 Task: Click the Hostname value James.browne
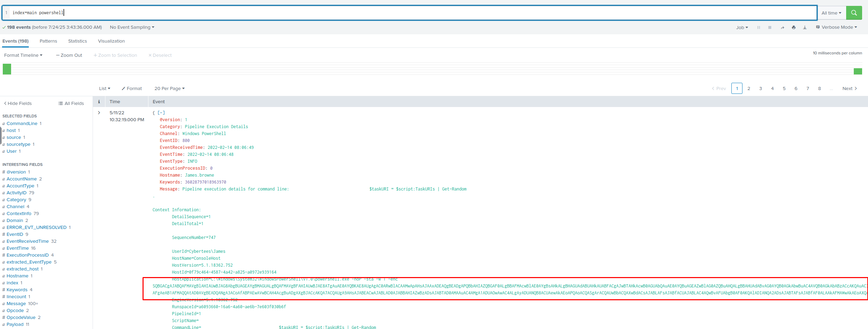tap(199, 175)
